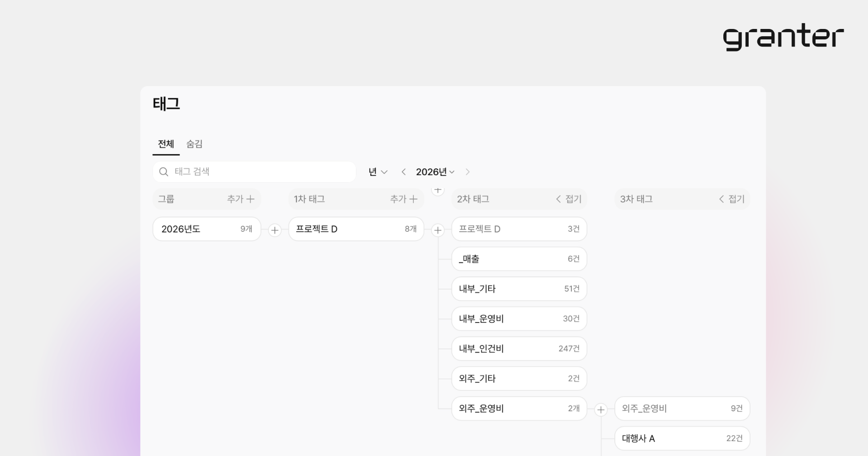Screen dimensions: 868x456
Task: Click the 22건 count on 대행사 A
Action: click(734, 438)
